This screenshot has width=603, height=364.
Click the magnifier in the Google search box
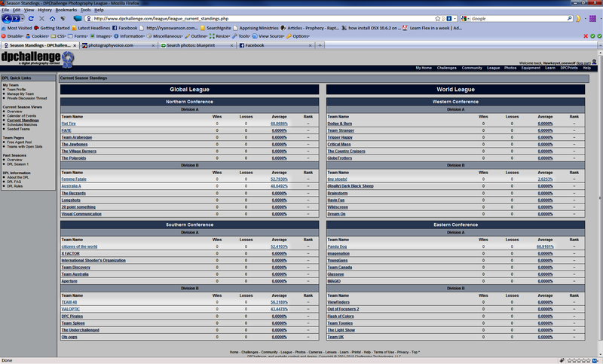[570, 18]
